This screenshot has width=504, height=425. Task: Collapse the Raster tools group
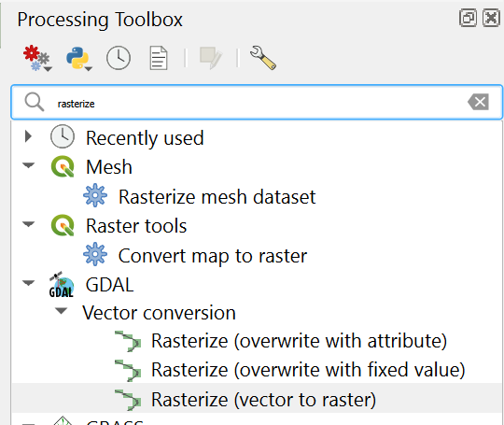(28, 224)
